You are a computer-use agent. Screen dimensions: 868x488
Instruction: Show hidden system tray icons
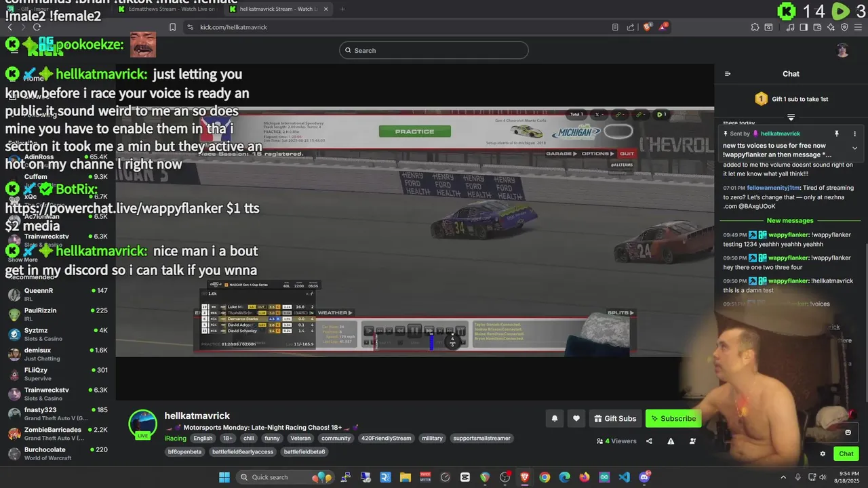click(783, 477)
